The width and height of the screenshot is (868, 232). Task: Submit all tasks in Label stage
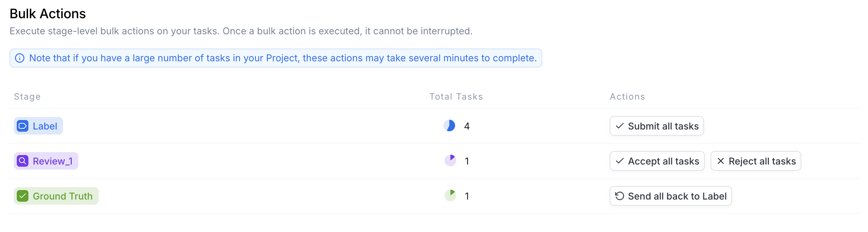tap(657, 126)
